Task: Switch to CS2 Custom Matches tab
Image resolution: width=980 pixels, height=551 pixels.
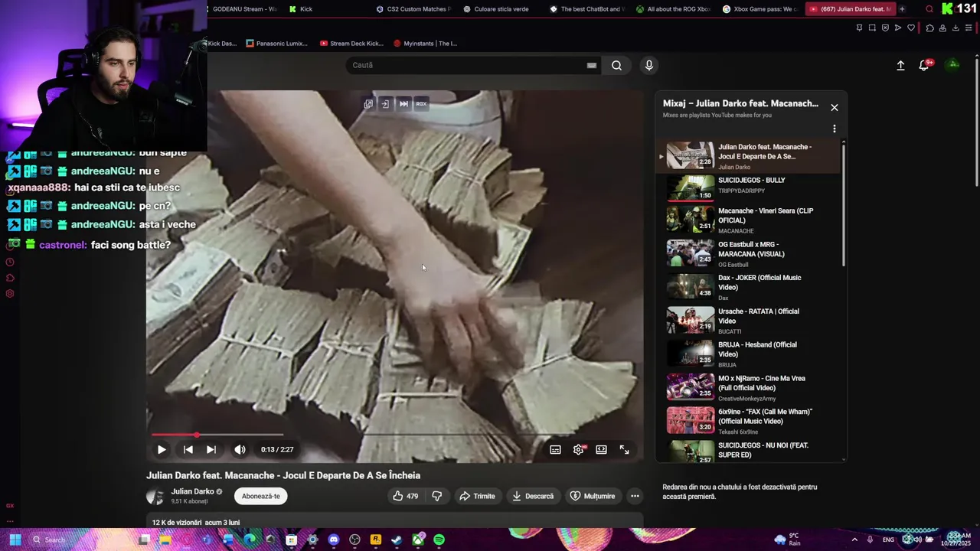Action: (x=413, y=9)
